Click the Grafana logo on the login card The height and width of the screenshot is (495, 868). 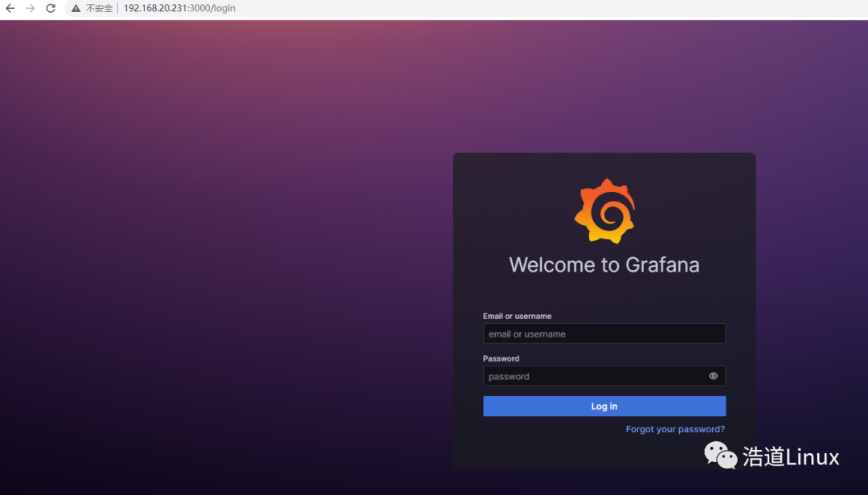(604, 211)
